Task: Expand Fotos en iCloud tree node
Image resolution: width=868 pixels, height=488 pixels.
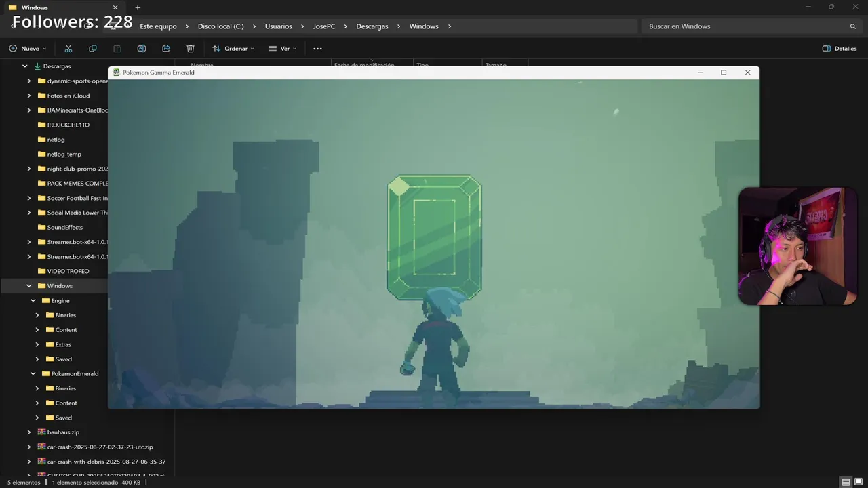Action: coord(29,96)
